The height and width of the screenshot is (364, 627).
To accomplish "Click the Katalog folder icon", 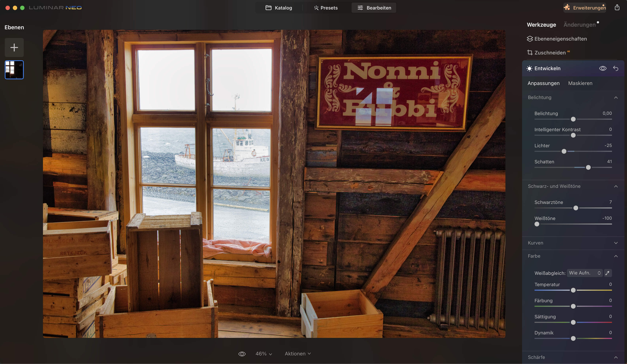I will pos(269,8).
